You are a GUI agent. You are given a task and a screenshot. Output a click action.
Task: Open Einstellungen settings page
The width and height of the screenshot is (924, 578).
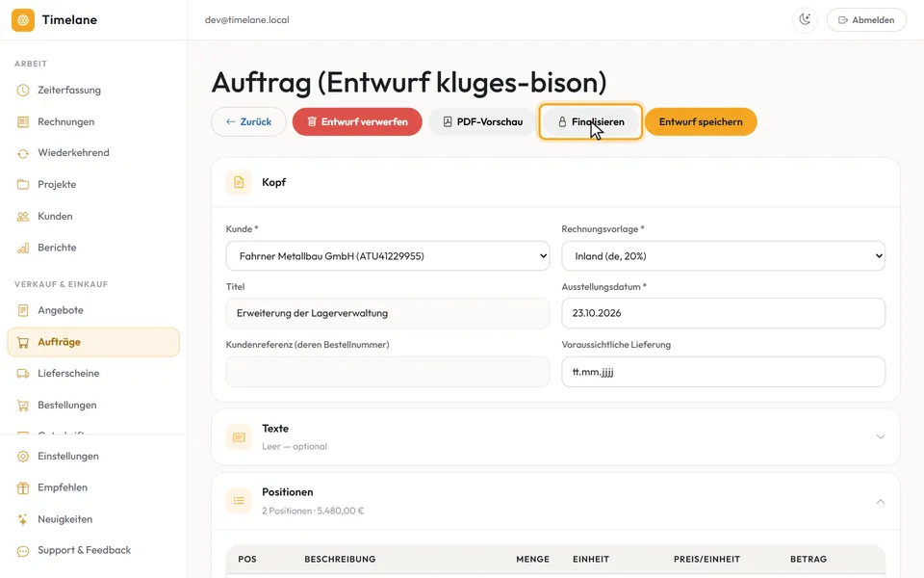(93, 456)
